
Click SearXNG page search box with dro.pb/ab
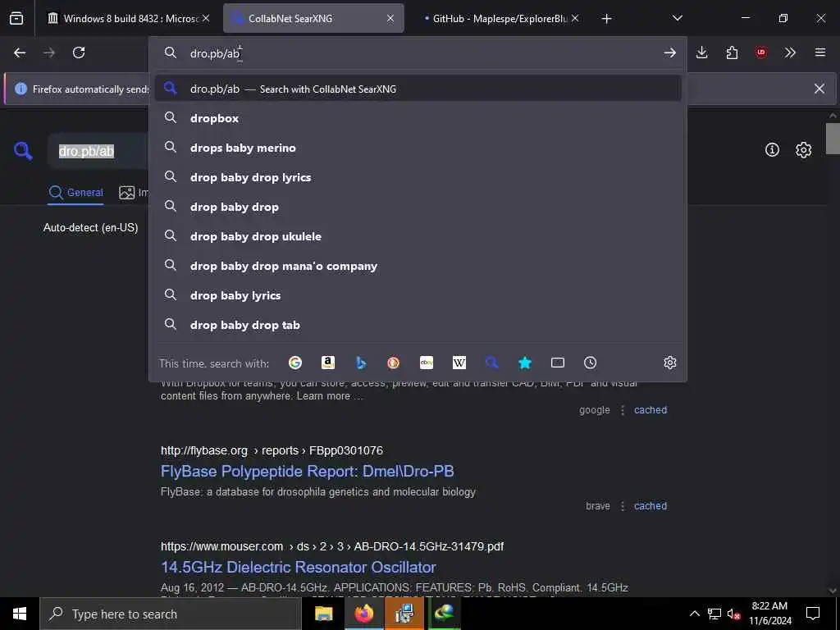(x=98, y=151)
